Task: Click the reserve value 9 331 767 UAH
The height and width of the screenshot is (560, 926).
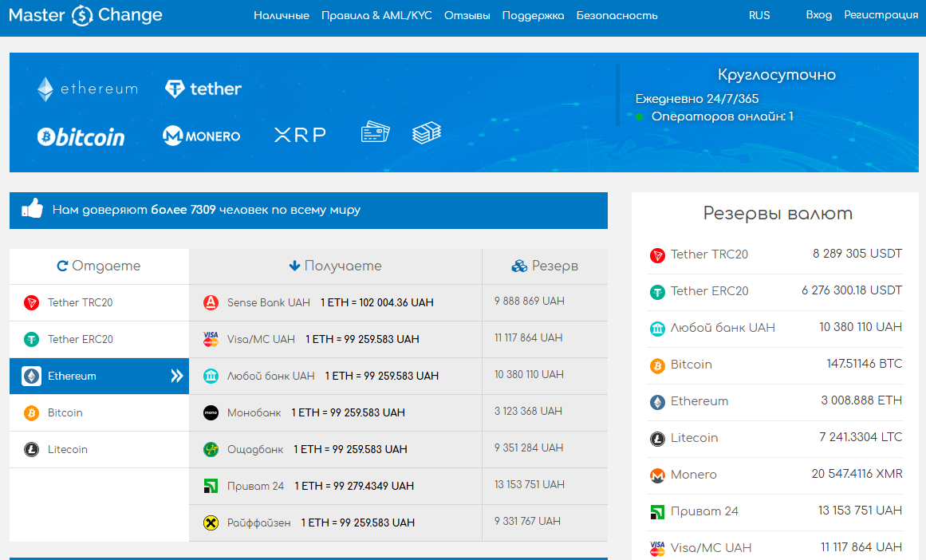Action: coord(527,521)
